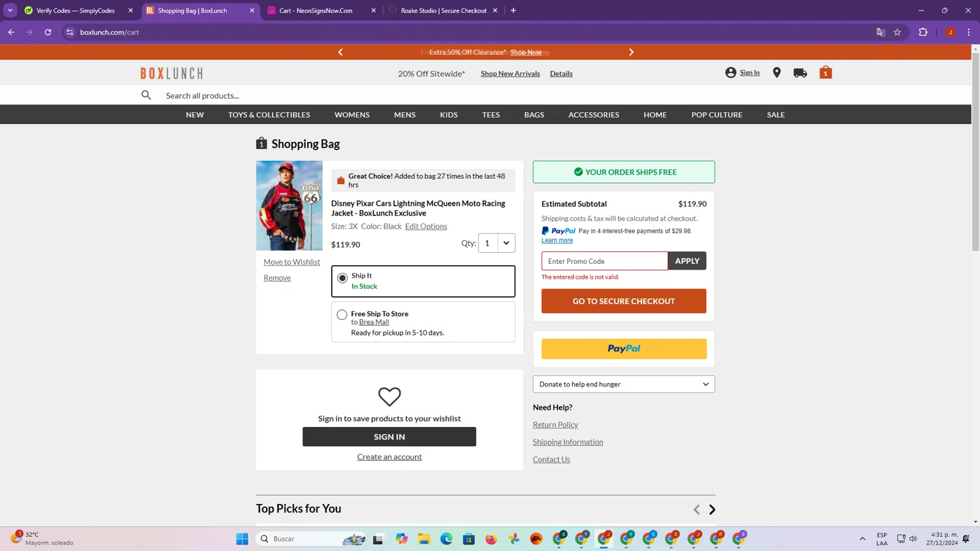Open the NEW menu item
This screenshot has width=980, height=551.
point(195,115)
